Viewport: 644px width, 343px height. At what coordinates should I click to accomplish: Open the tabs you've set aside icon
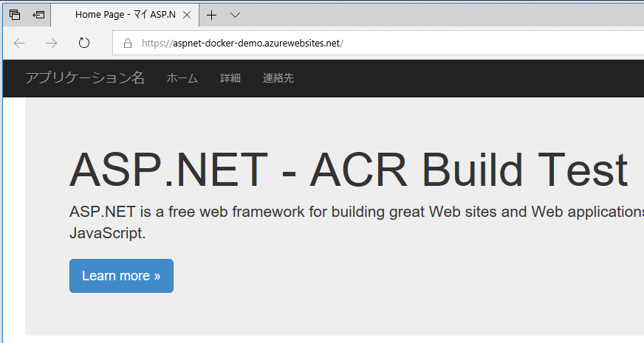(15, 15)
